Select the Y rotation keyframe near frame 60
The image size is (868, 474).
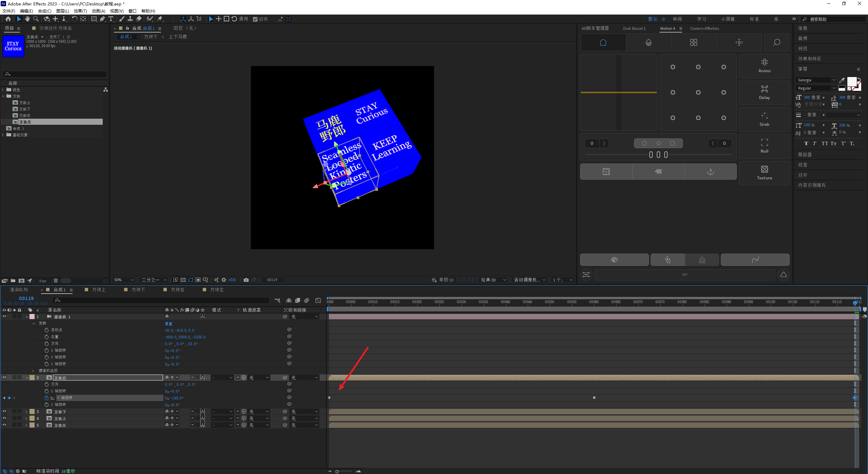[594, 397]
